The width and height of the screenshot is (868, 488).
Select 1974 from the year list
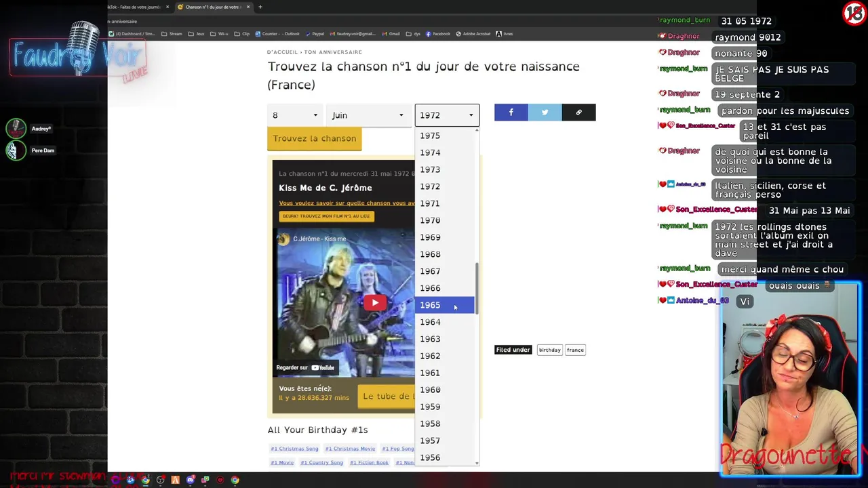[x=445, y=152]
